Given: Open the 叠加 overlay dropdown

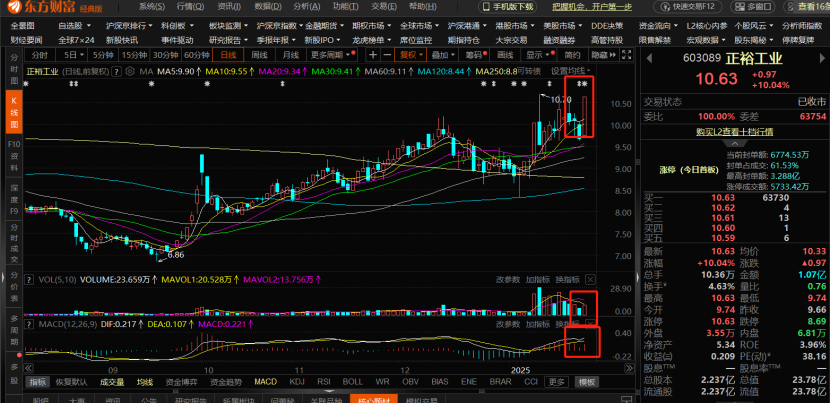Looking at the screenshot, I should [x=444, y=55].
